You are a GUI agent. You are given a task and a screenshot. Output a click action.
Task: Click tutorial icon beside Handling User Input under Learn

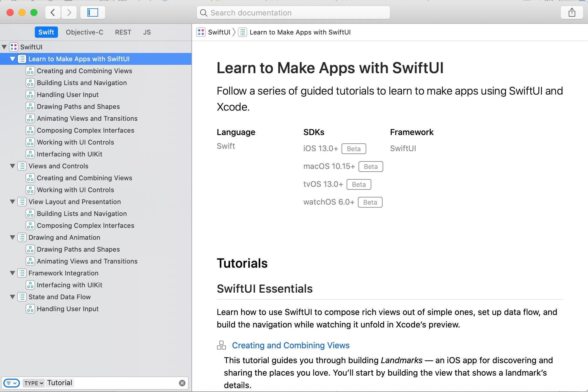click(x=30, y=95)
